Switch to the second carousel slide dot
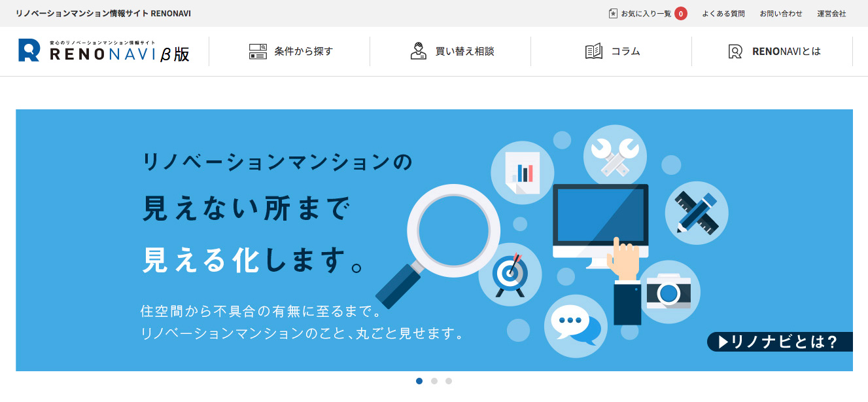Screen dimensions: 868x402 (x=434, y=381)
